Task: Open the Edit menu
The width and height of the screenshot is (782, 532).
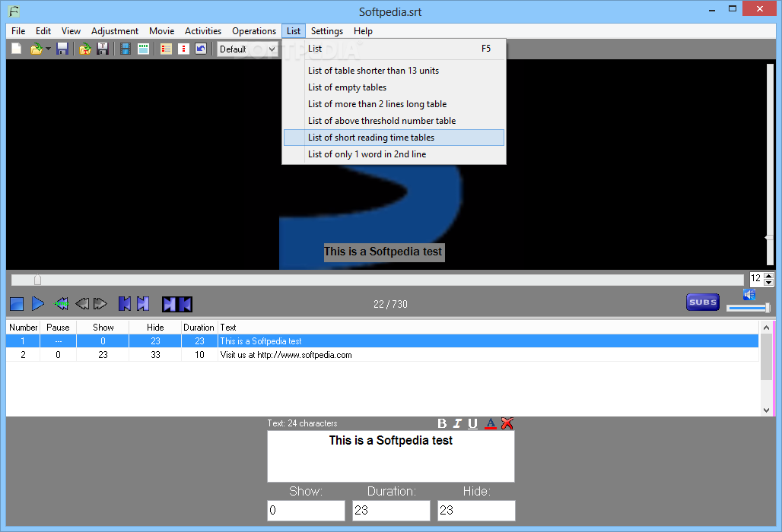Action: (43, 31)
